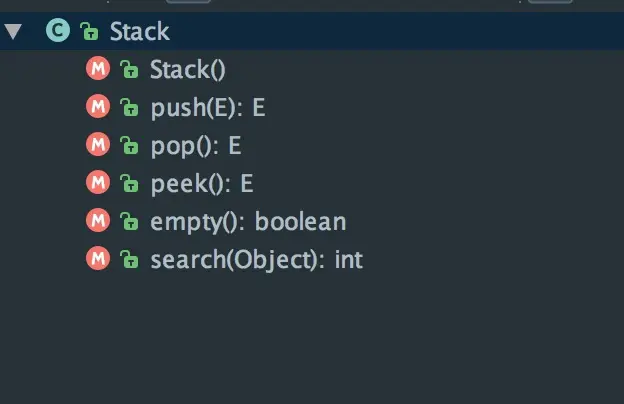Click the public lock icon beside empty()
The image size is (624, 404).
[x=128, y=222]
